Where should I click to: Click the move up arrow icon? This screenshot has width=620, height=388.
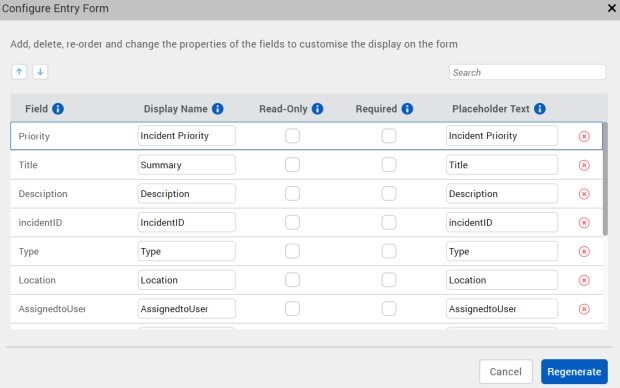[19, 72]
